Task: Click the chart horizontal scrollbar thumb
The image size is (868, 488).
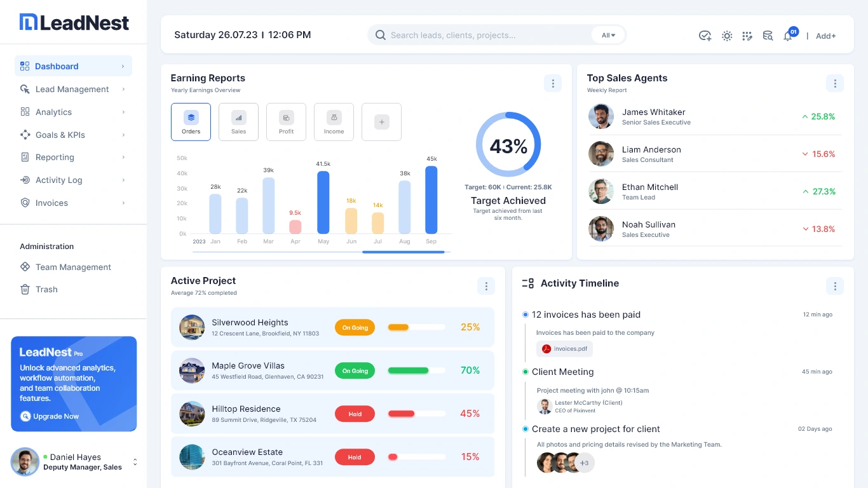Action: [403, 252]
